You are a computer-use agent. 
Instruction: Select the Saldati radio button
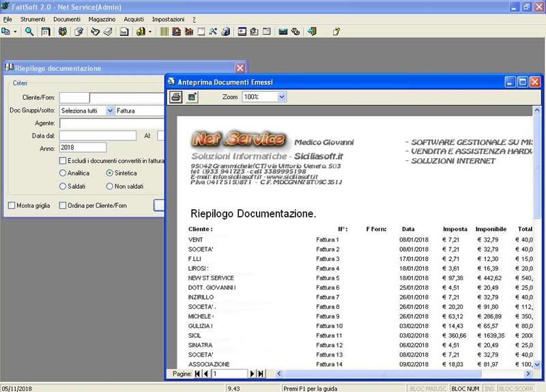point(63,186)
